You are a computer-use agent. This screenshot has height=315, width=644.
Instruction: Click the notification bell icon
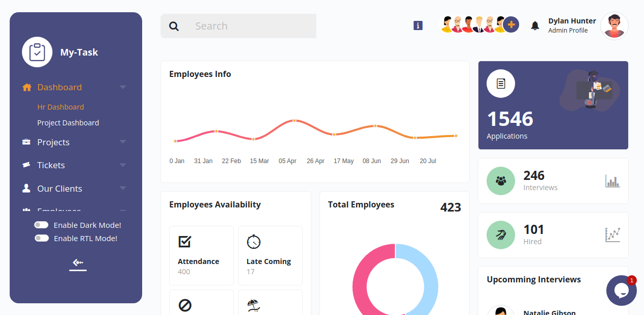coord(535,25)
